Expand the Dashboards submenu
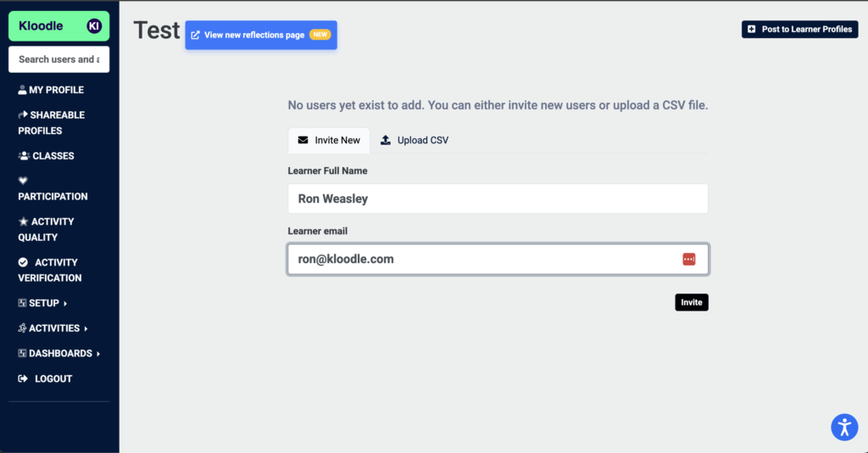This screenshot has width=868, height=453. [59, 353]
